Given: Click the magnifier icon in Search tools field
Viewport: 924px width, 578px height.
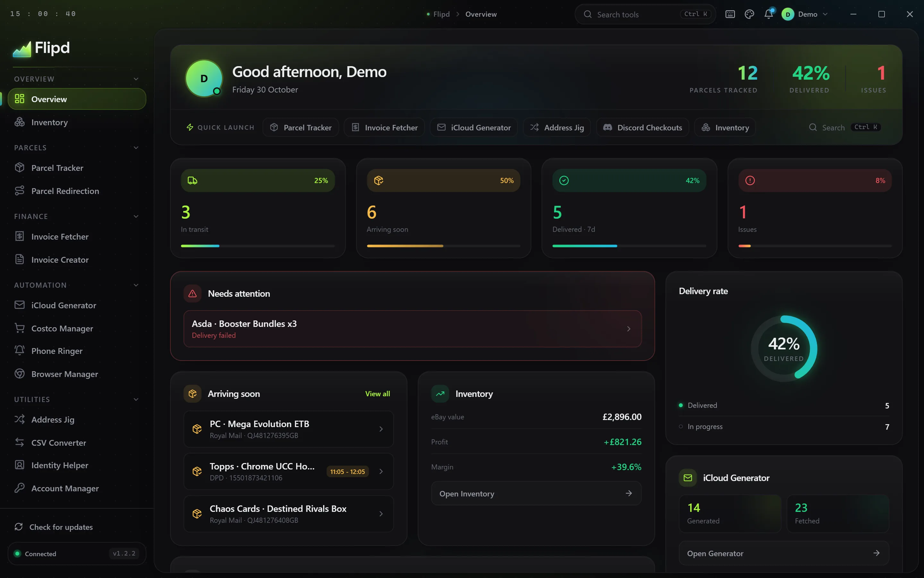Looking at the screenshot, I should (588, 14).
